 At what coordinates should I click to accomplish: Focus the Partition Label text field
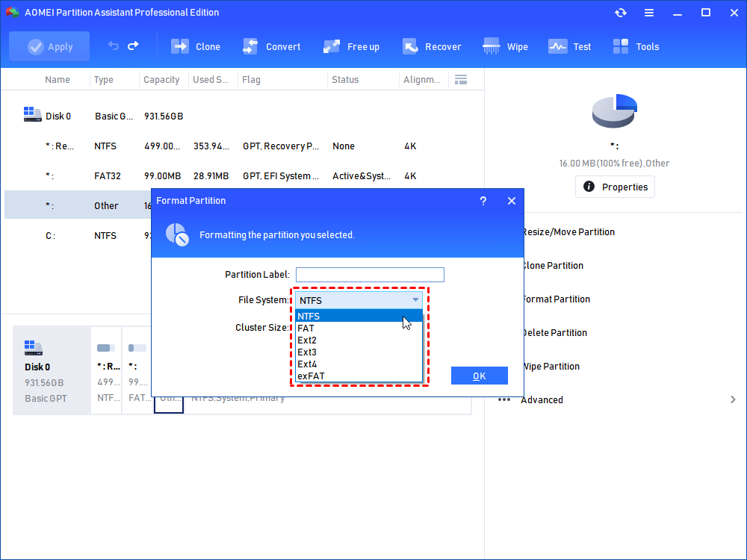point(370,275)
